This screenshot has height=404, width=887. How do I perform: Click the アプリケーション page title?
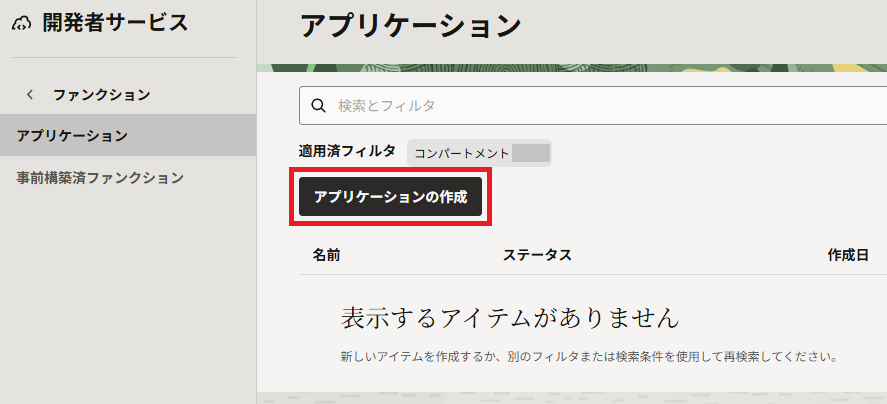pos(410,26)
